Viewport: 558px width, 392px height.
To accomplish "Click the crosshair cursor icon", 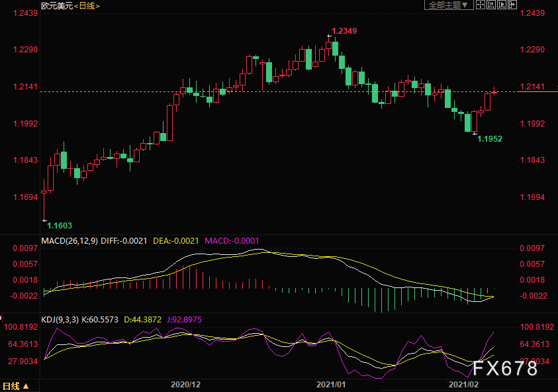I will [x=481, y=5].
